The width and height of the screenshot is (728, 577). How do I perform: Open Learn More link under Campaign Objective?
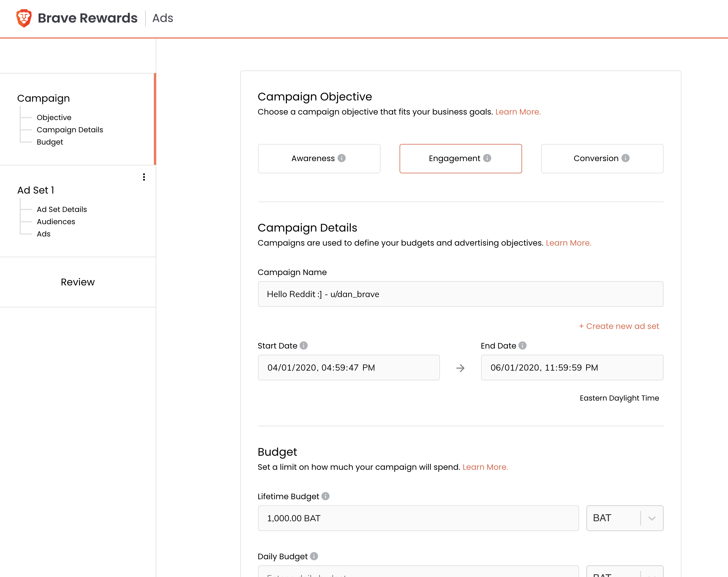point(518,112)
